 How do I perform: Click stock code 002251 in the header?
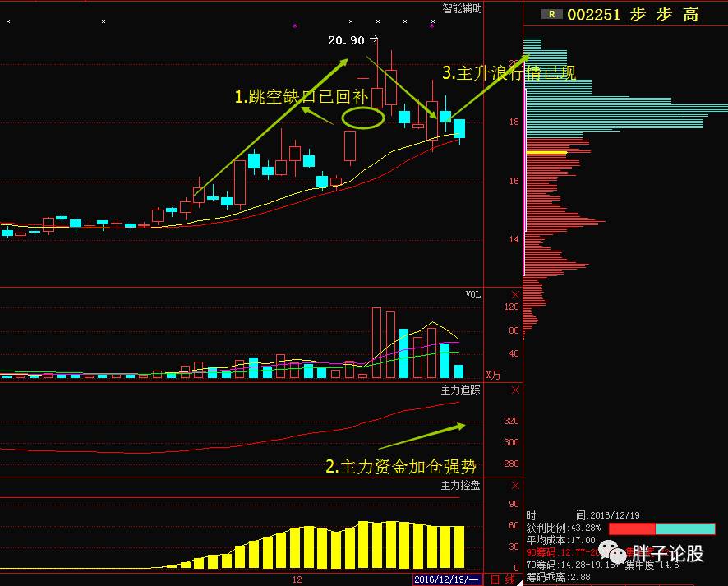click(x=594, y=15)
